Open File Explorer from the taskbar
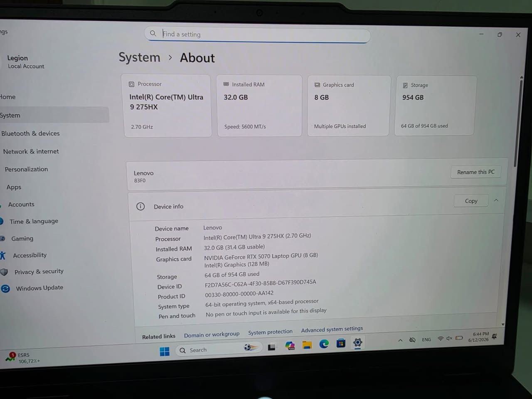 (x=307, y=345)
